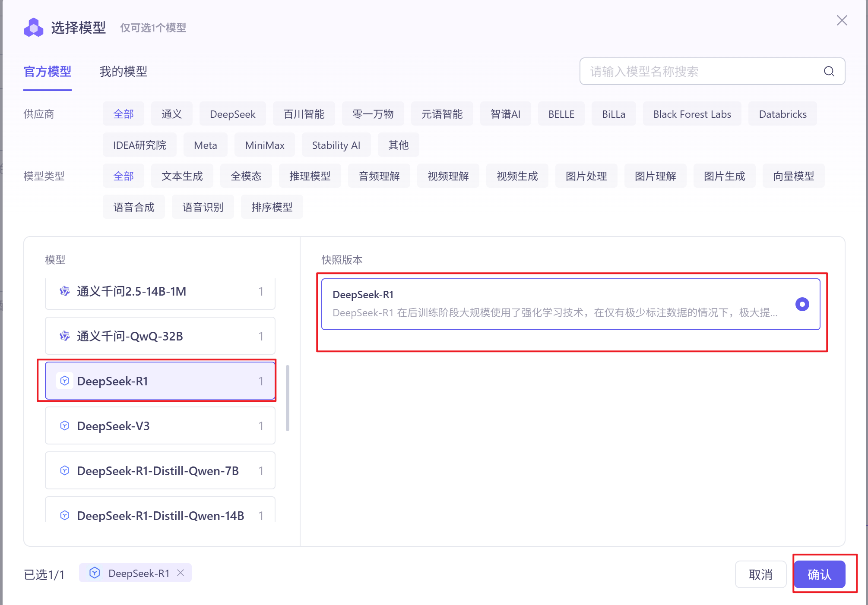The width and height of the screenshot is (868, 605).
Task: Click the purple model-selection logo icon
Action: [34, 28]
